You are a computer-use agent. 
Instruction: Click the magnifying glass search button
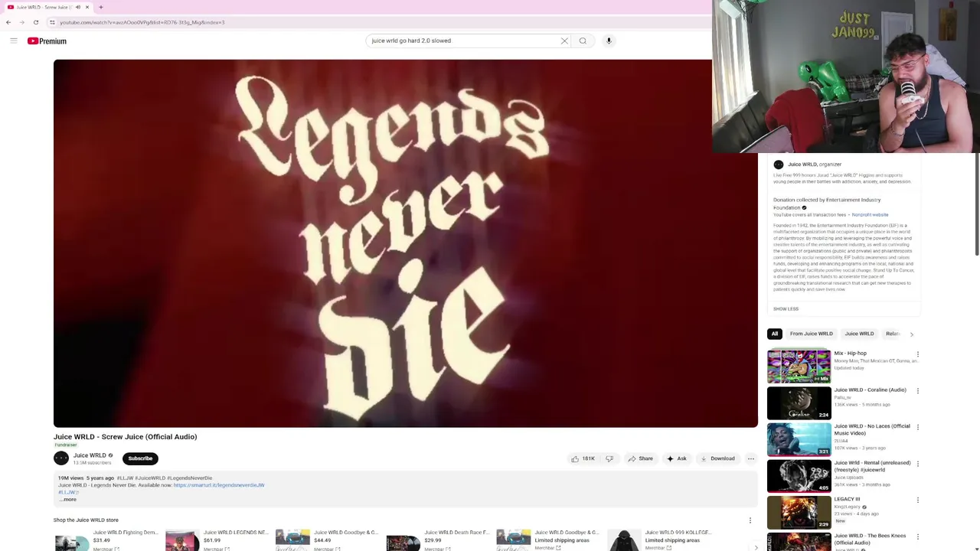pyautogui.click(x=583, y=41)
